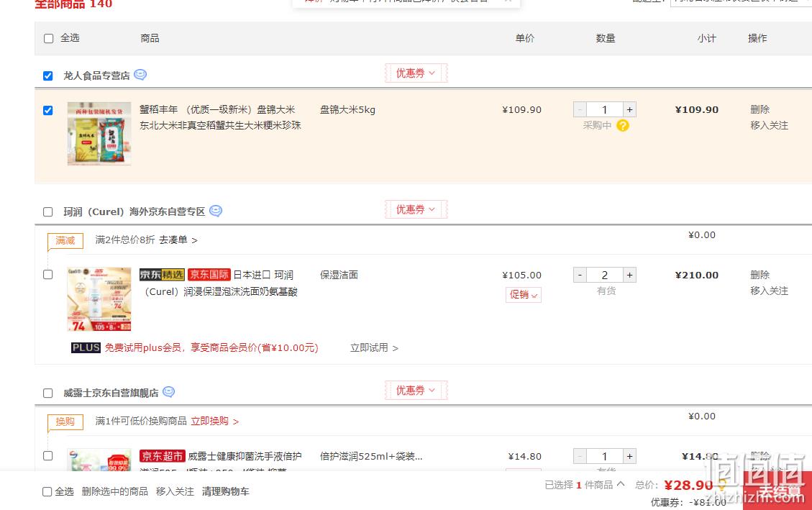Decrease Curel 洗面奶 quantity with minus button
Viewport: 812px width, 510px height.
coord(580,275)
